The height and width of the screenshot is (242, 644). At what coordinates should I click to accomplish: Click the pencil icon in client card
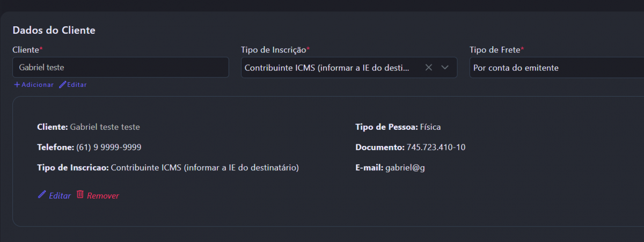click(41, 195)
